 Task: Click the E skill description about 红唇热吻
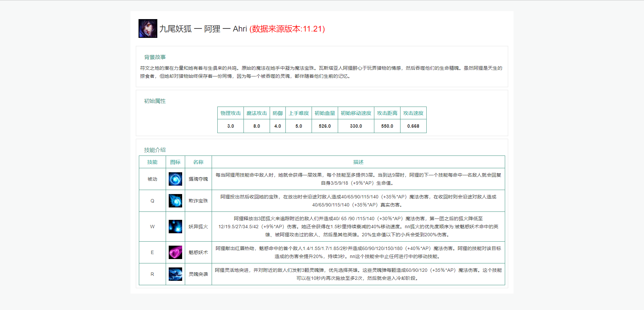tap(358, 252)
